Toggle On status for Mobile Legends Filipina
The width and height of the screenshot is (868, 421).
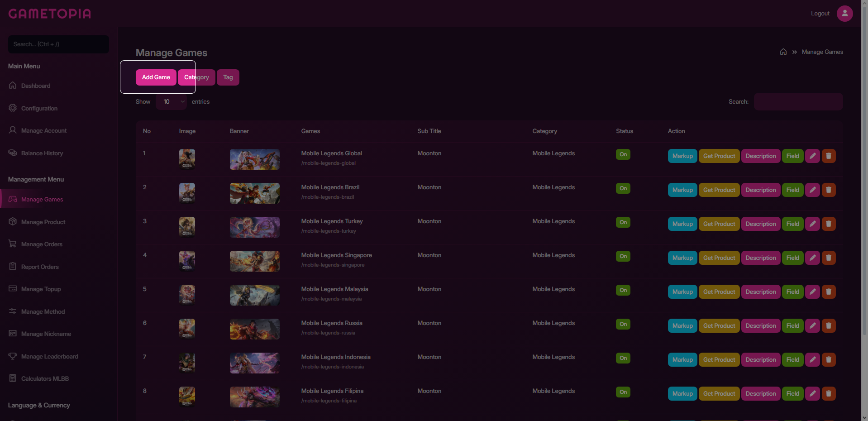pyautogui.click(x=623, y=392)
